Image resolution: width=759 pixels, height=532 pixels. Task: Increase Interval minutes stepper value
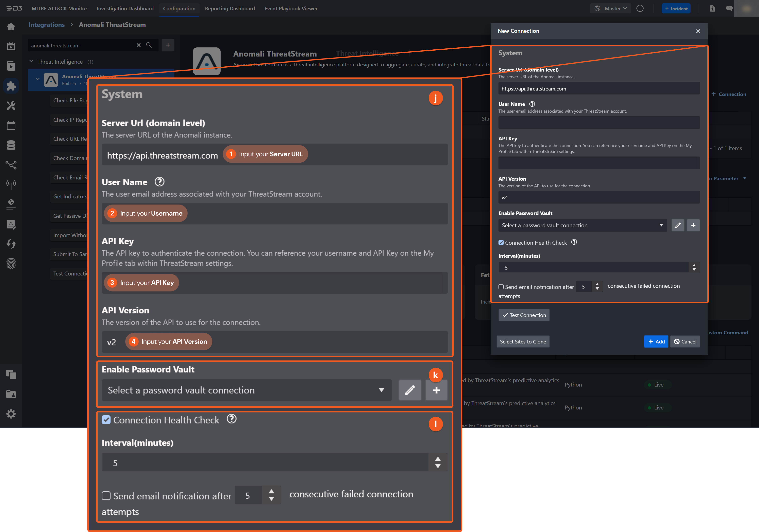click(694, 265)
